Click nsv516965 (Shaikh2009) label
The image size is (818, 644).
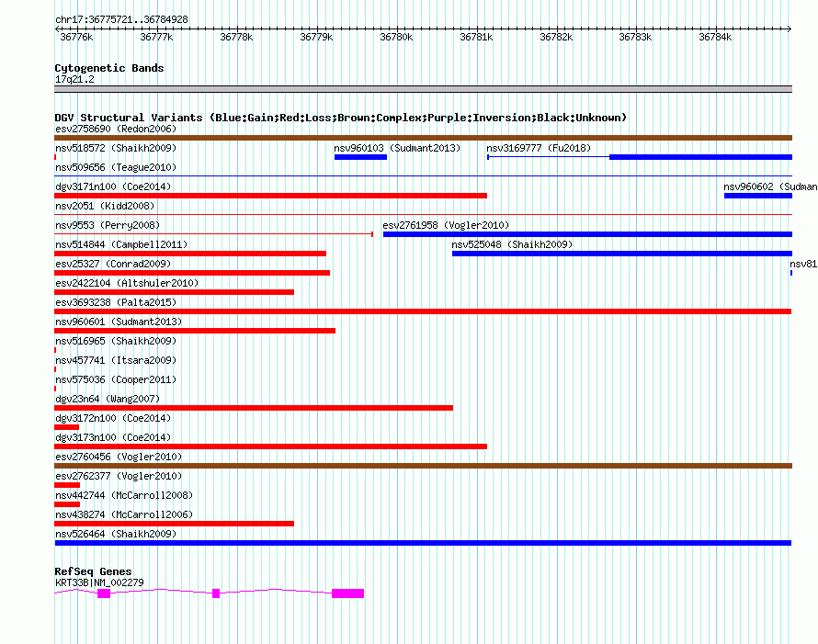click(x=116, y=341)
